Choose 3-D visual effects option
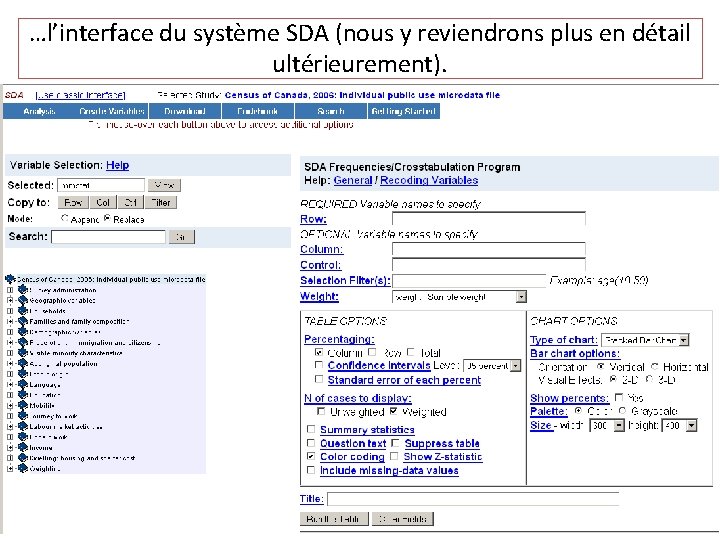The height and width of the screenshot is (540, 720). click(649, 379)
